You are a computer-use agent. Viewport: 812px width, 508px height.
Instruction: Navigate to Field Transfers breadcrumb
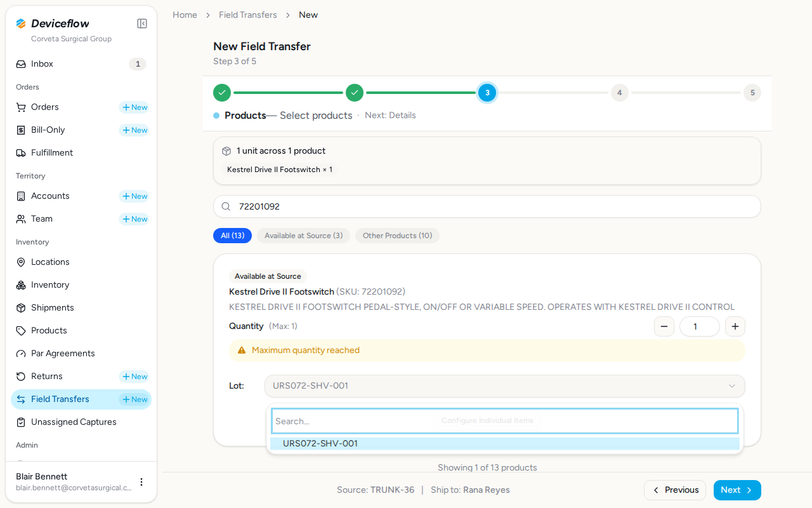coord(248,15)
